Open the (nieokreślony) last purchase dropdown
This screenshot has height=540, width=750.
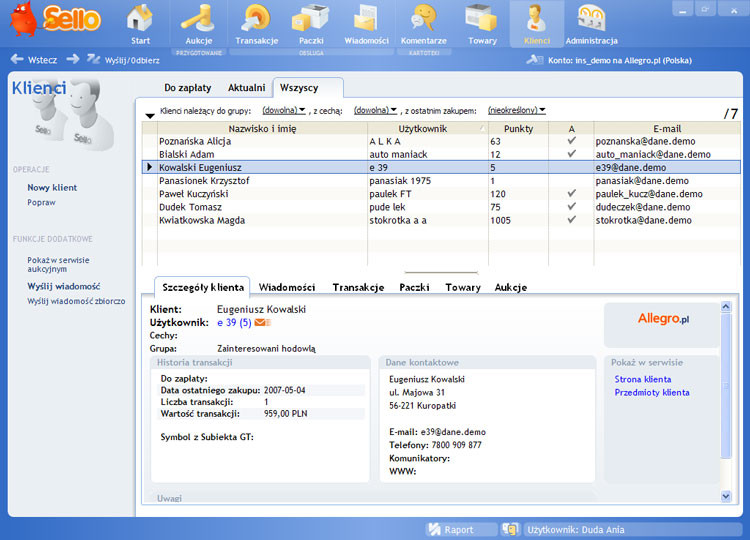(x=517, y=110)
